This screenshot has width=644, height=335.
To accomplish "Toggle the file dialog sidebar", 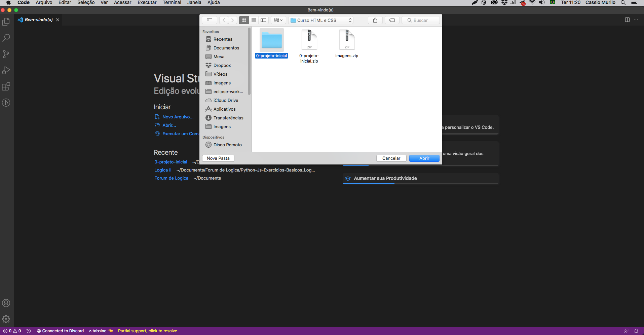I will pos(210,20).
